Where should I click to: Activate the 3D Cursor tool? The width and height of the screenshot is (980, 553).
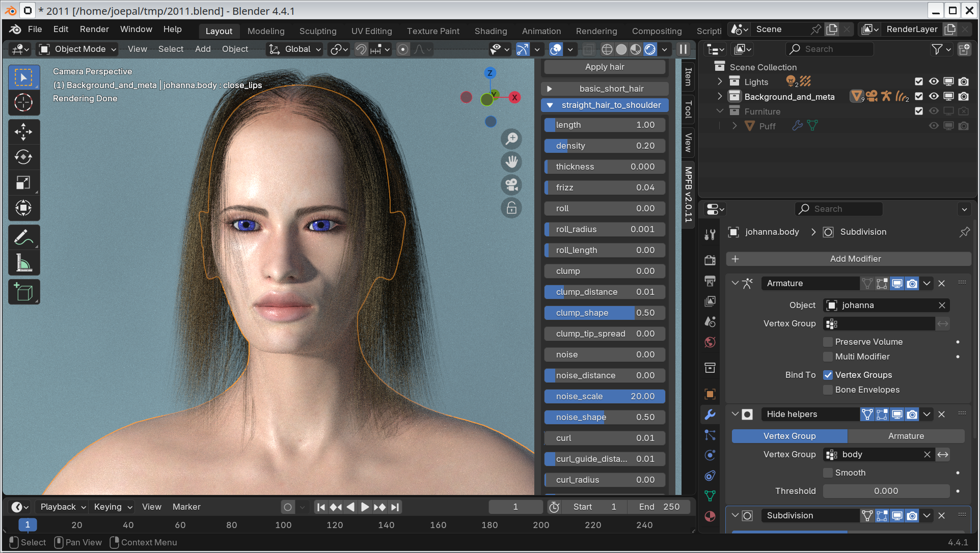23,103
